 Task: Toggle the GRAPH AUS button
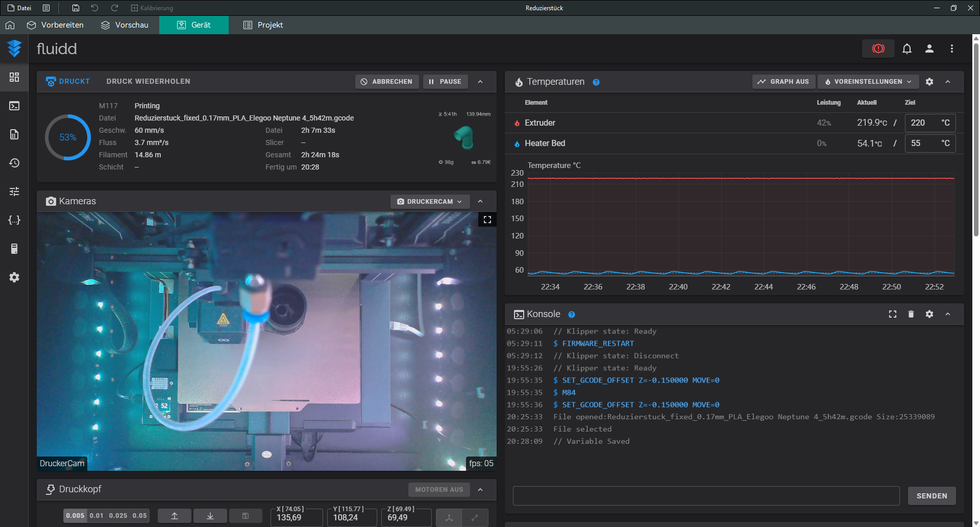pyautogui.click(x=783, y=82)
